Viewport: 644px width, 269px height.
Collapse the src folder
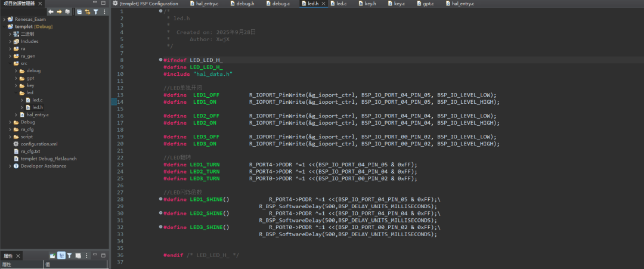(x=10, y=63)
